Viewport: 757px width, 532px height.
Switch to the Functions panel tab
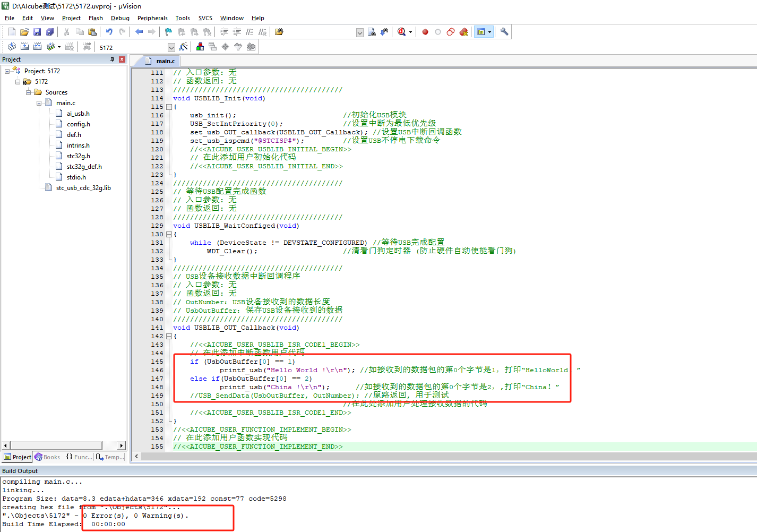(79, 457)
